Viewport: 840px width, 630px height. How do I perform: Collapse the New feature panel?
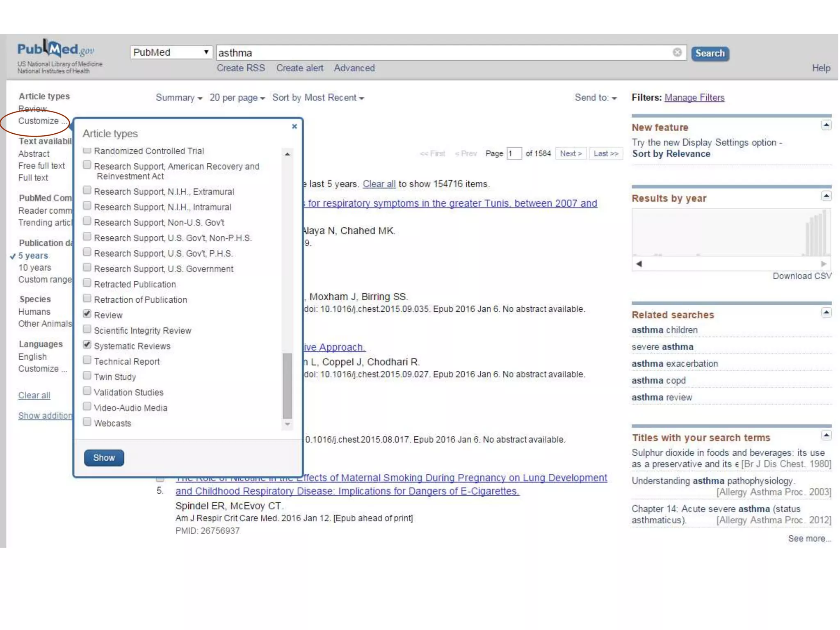tap(826, 125)
